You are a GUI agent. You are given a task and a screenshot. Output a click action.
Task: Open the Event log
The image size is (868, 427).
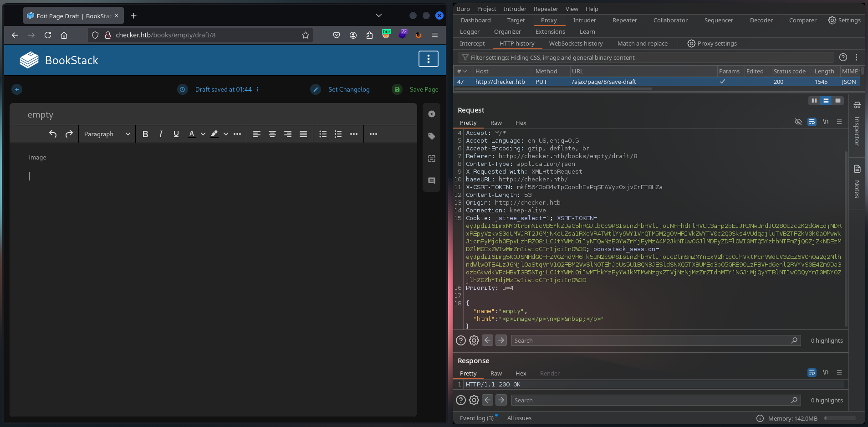pyautogui.click(x=476, y=418)
